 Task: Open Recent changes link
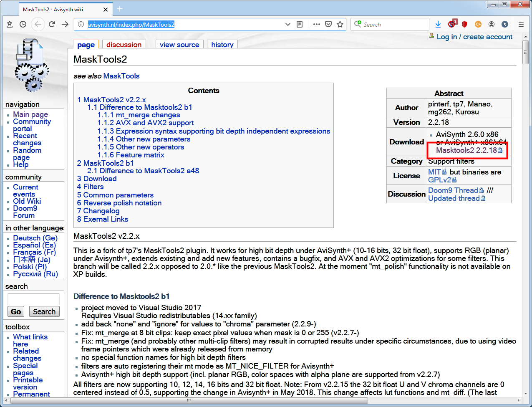[x=27, y=139]
